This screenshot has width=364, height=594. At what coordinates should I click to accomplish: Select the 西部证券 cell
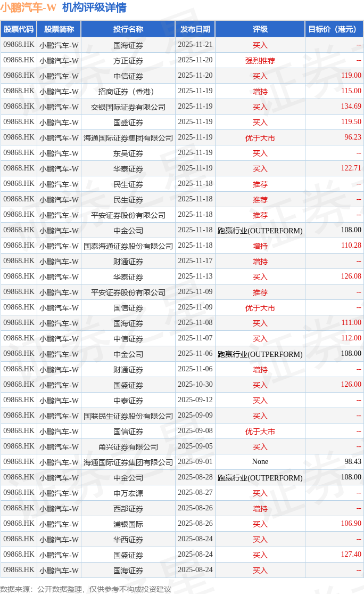coord(128,509)
